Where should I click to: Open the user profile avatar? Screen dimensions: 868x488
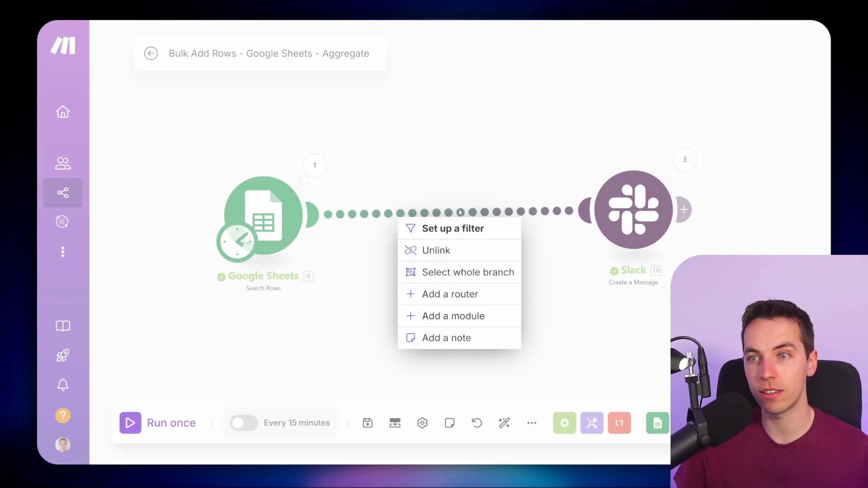(63, 445)
